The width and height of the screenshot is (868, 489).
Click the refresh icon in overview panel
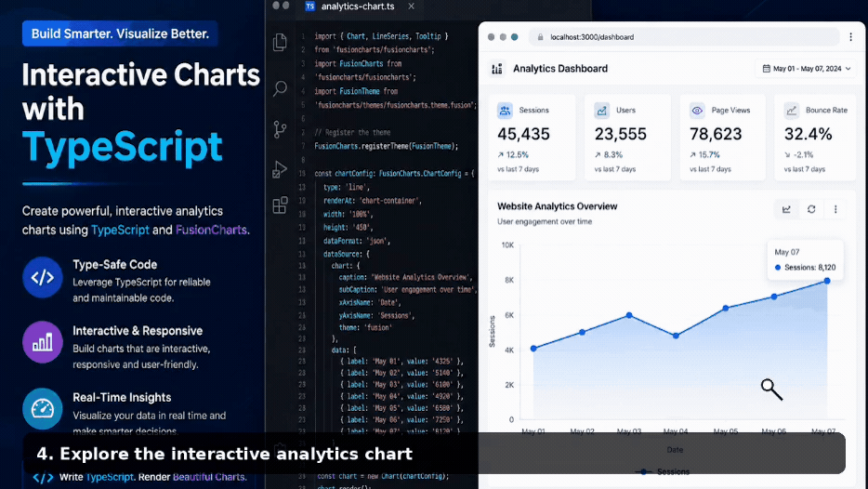[811, 209]
